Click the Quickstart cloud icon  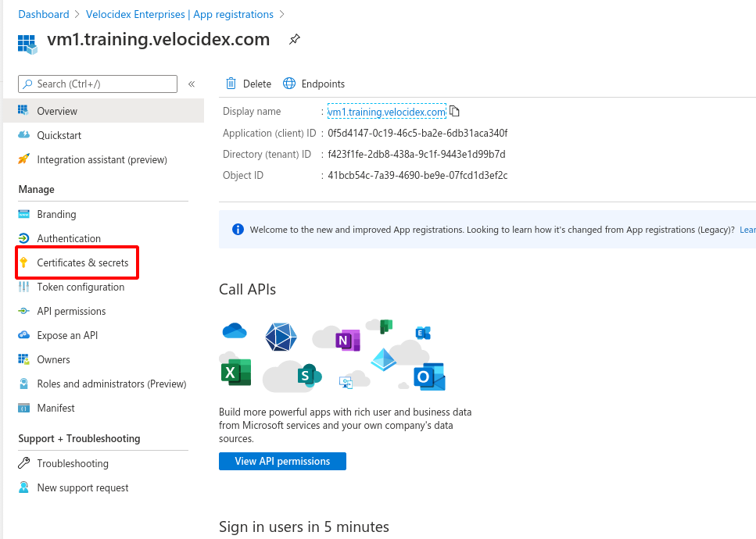pyautogui.click(x=23, y=135)
